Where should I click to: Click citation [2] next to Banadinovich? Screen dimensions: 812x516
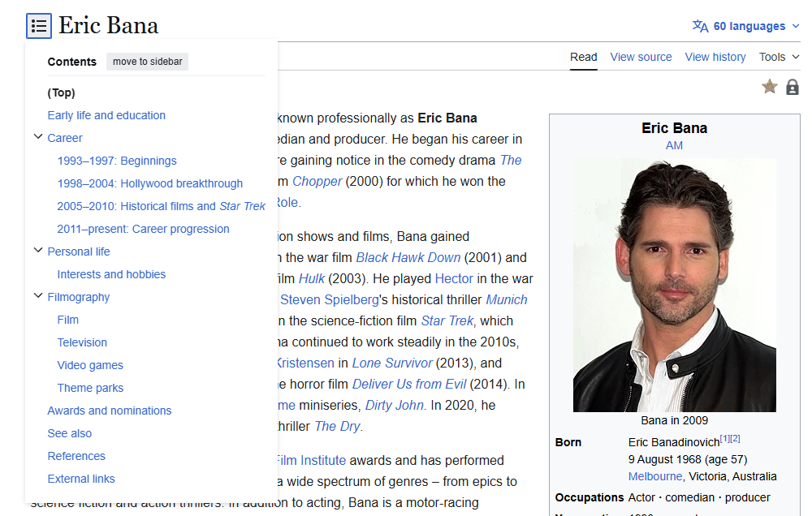pyautogui.click(x=736, y=439)
